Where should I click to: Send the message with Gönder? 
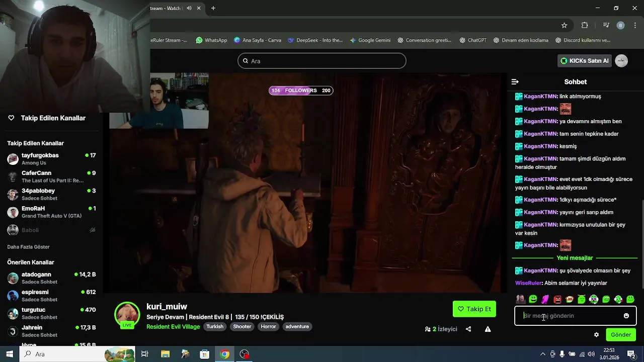tap(621, 334)
